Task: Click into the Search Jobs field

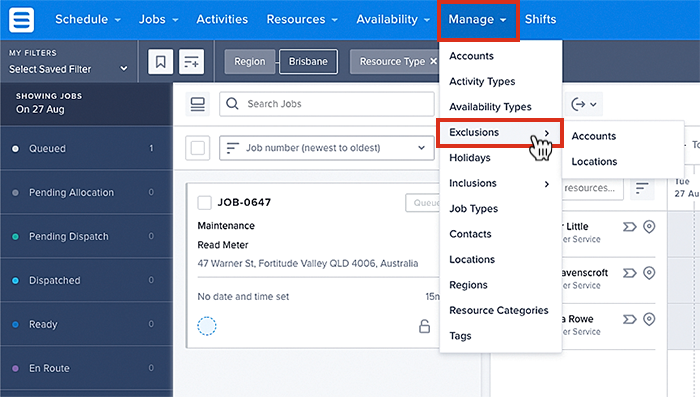Action: pos(326,104)
